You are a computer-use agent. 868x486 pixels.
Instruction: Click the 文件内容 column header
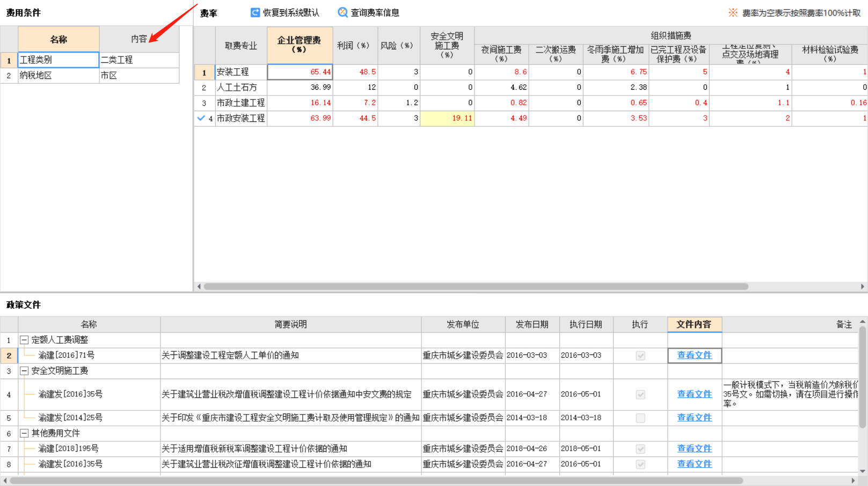[x=695, y=324]
